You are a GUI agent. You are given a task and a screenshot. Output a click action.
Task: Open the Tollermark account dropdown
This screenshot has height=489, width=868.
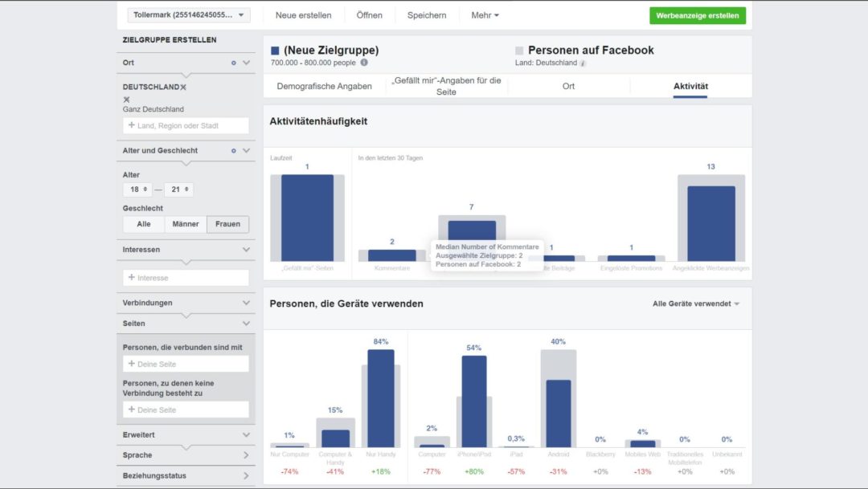pyautogui.click(x=188, y=15)
